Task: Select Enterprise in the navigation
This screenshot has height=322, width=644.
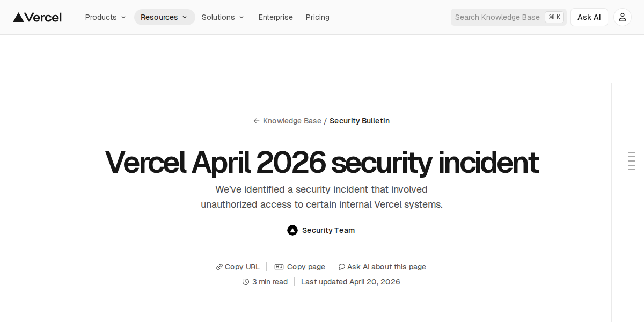Action: tap(275, 17)
